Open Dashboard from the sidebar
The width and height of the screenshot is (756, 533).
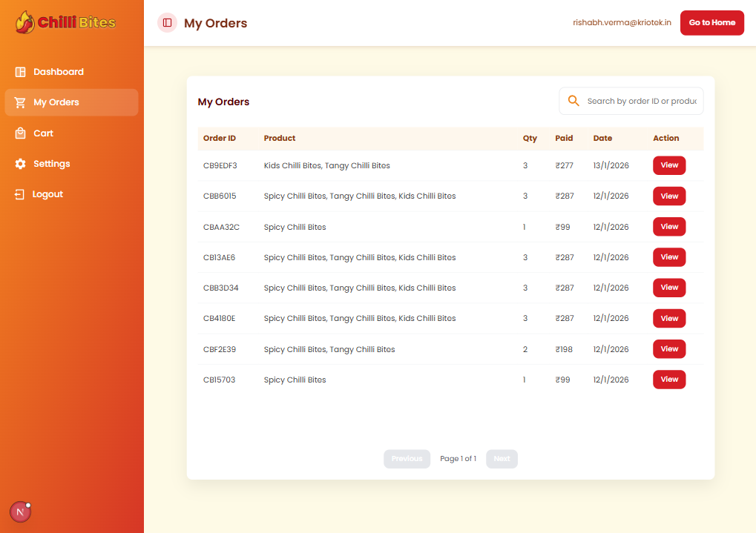58,72
